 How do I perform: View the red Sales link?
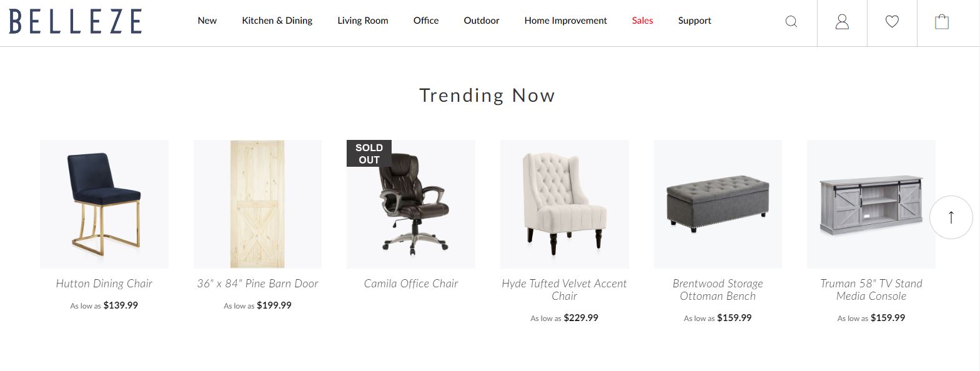(642, 21)
